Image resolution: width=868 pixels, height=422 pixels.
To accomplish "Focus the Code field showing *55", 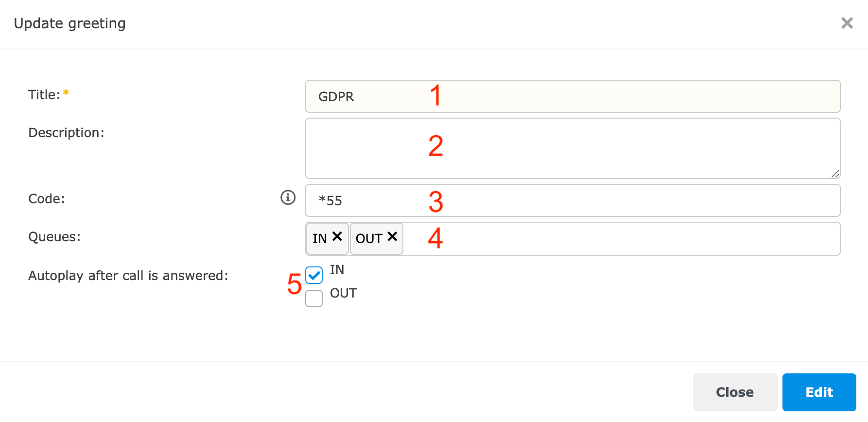I will coord(573,200).
